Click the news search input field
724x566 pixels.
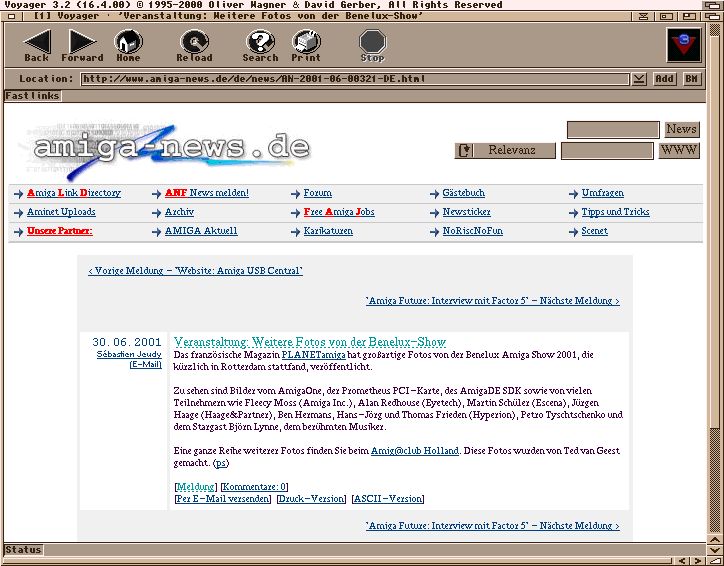pyautogui.click(x=613, y=130)
